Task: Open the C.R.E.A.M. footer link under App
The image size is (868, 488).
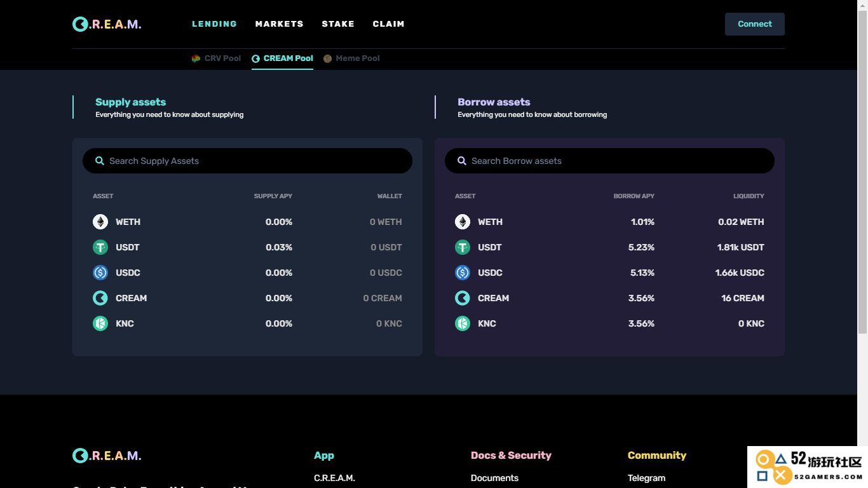Action: pos(334,478)
